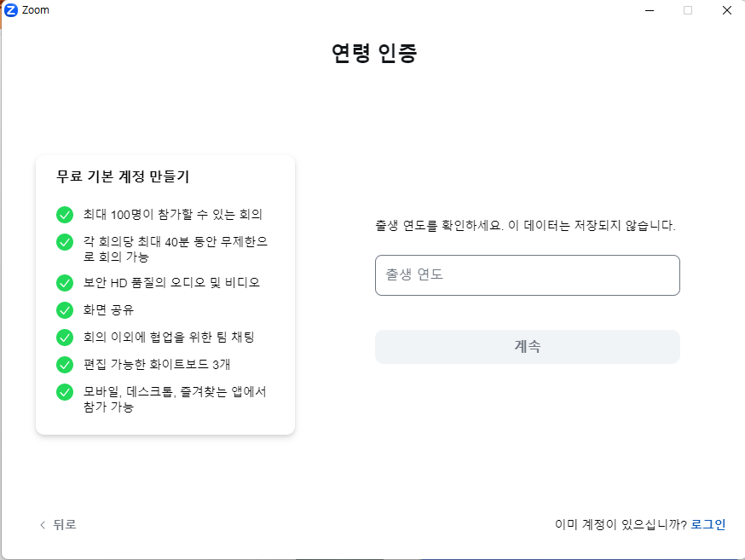This screenshot has height=560, width=745.
Task: Click the 이미 계정이 있으십니까 text
Action: pos(621,524)
